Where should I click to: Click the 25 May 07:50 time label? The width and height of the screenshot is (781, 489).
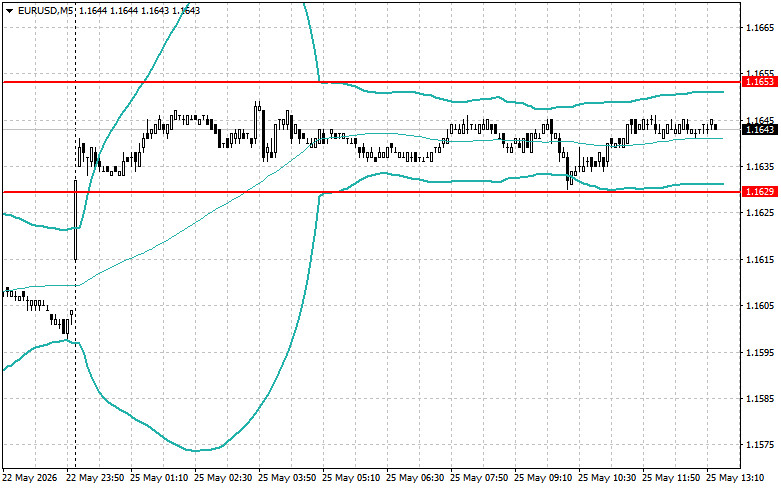479,478
